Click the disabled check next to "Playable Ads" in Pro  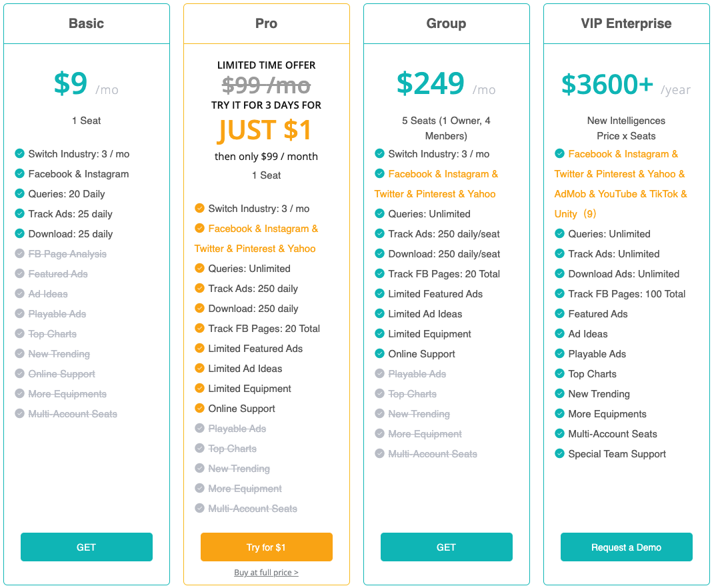pyautogui.click(x=199, y=429)
